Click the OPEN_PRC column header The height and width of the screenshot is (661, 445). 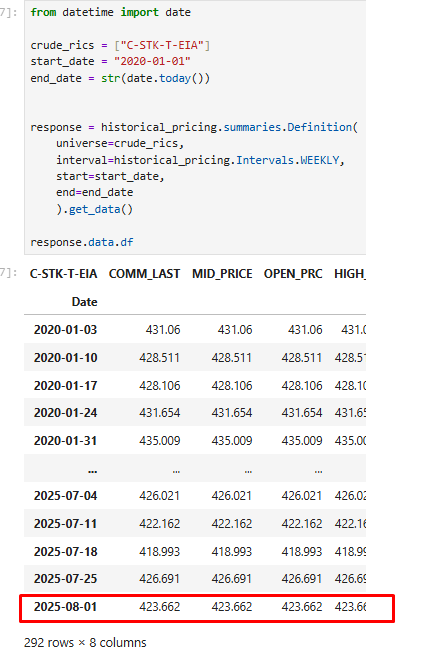(293, 274)
